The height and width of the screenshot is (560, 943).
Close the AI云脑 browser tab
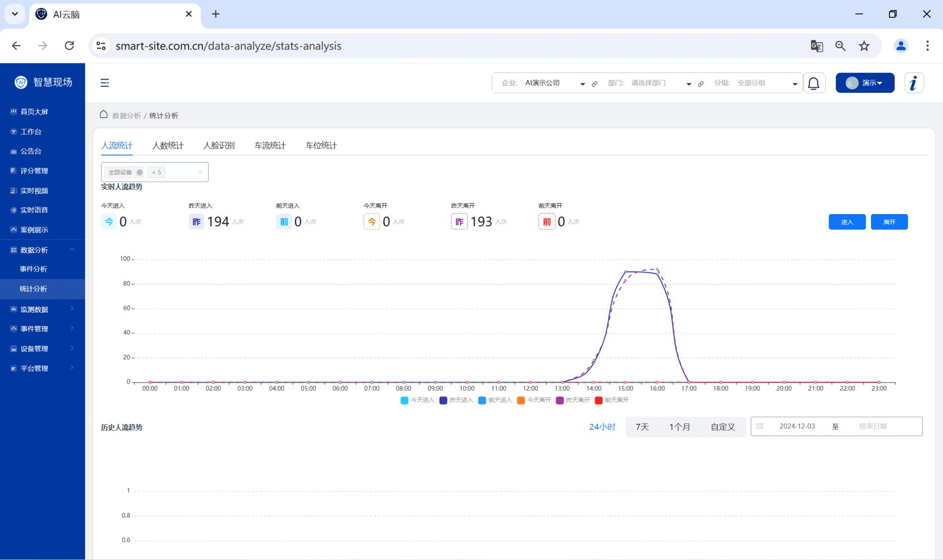click(189, 14)
